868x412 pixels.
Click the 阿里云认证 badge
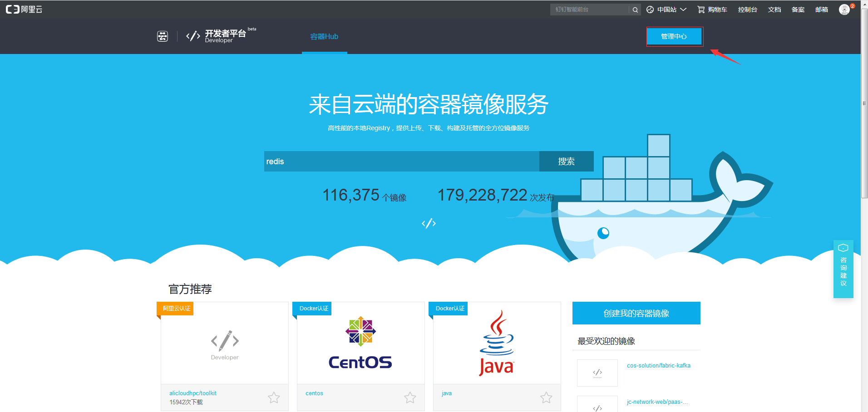[x=175, y=309]
